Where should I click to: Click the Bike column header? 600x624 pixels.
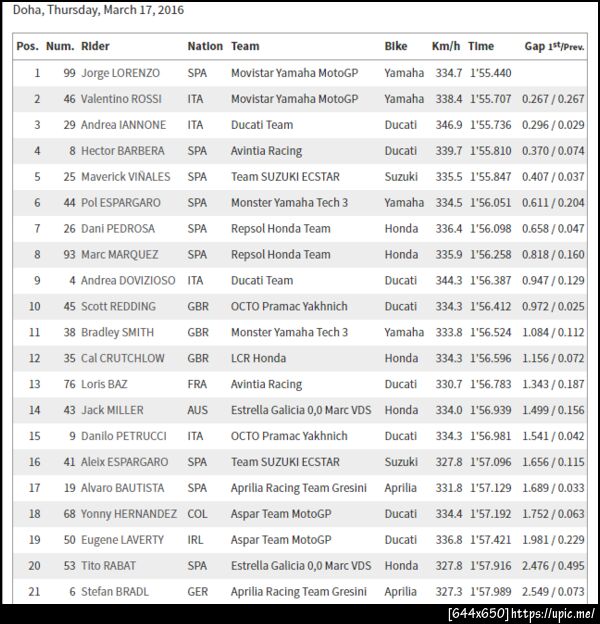(396, 46)
